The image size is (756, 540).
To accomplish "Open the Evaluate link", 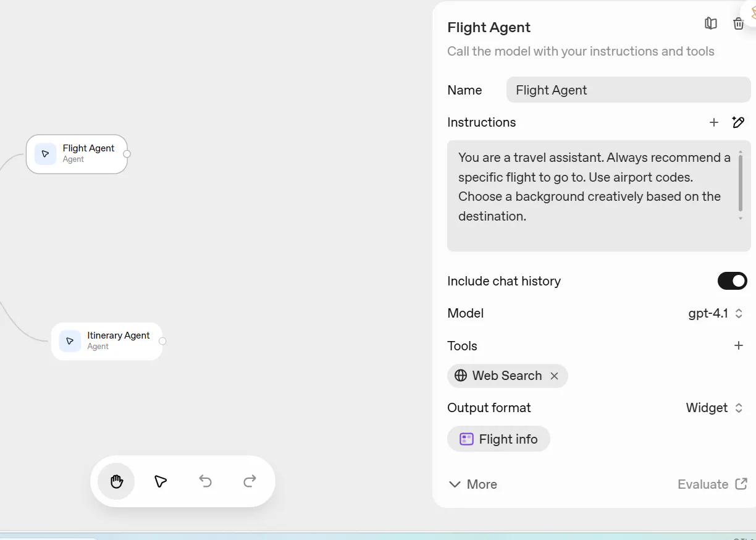I will click(712, 484).
